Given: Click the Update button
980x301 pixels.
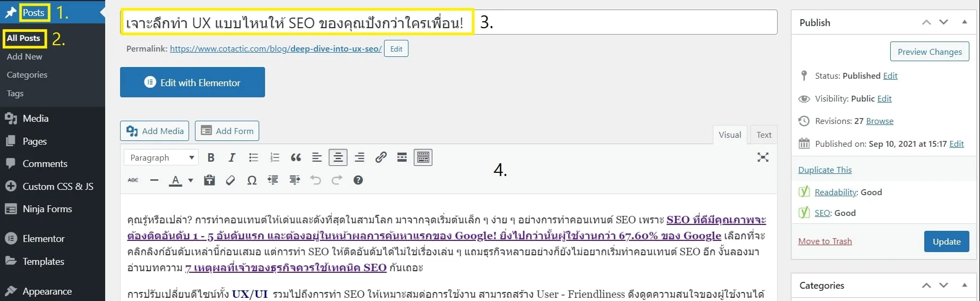Looking at the screenshot, I should (947, 241).
